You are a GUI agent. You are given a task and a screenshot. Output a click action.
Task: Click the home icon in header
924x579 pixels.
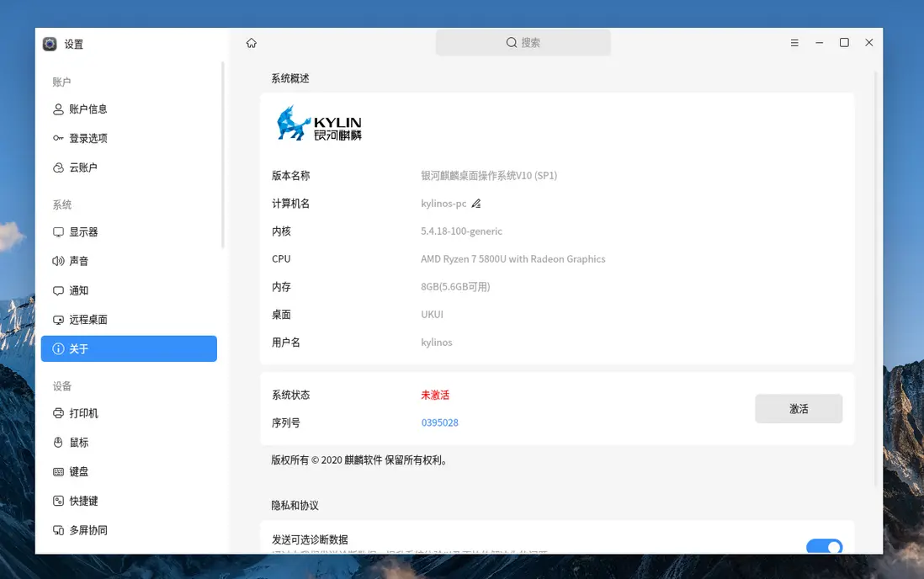pos(252,43)
